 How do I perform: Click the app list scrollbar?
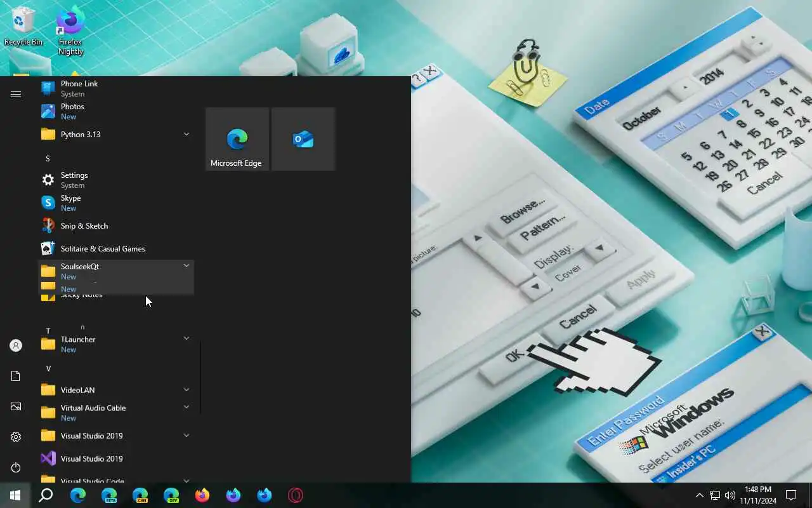[x=200, y=378]
